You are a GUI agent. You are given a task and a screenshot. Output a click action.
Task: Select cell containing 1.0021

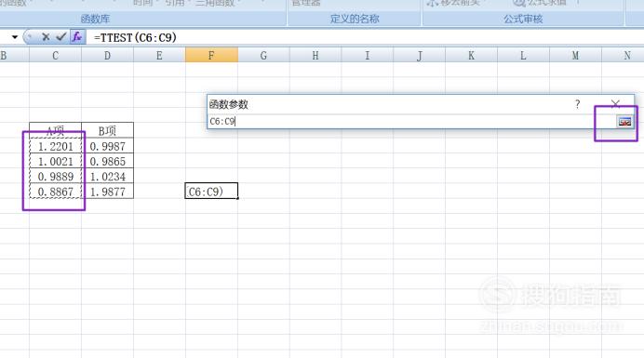point(56,161)
